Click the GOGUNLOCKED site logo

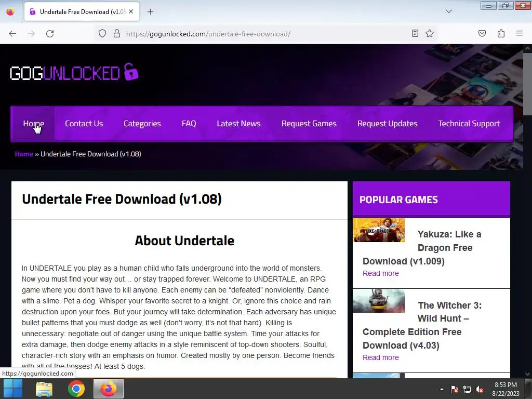coord(74,72)
